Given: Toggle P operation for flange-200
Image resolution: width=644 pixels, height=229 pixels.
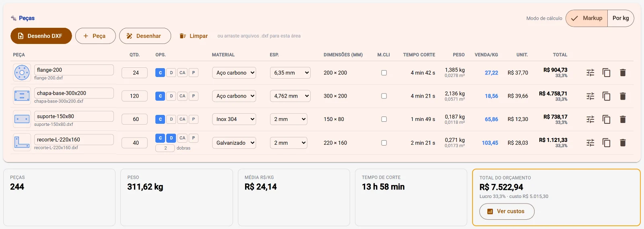Looking at the screenshot, I should pos(194,73).
